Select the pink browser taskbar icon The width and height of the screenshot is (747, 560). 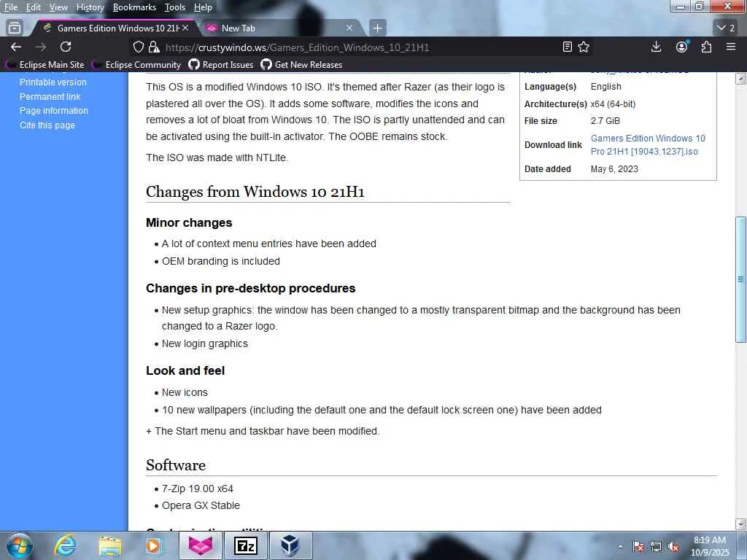[x=201, y=545]
